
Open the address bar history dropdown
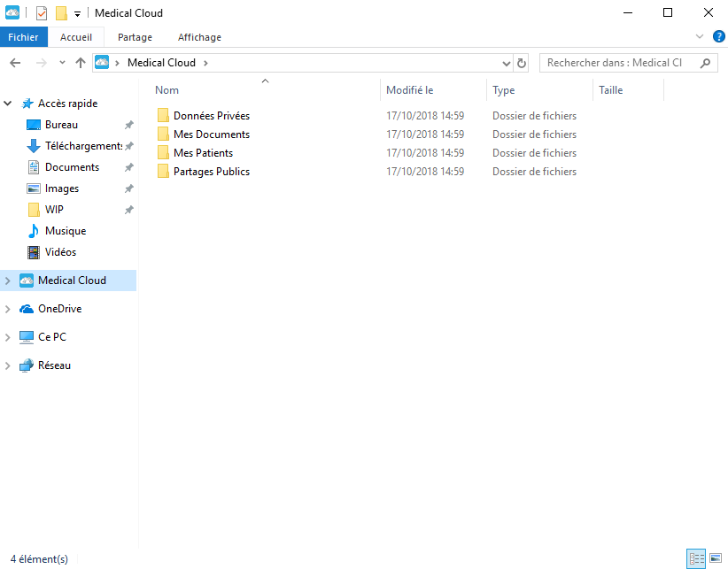(x=506, y=63)
